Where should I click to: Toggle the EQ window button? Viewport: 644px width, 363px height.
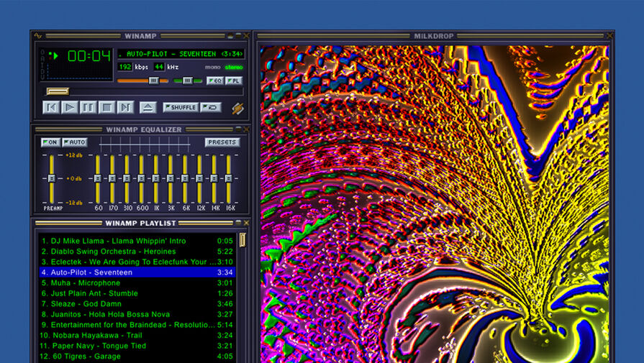pyautogui.click(x=215, y=81)
